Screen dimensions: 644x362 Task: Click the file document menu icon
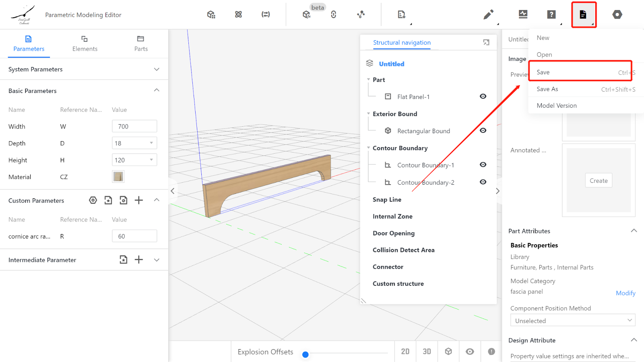point(583,14)
